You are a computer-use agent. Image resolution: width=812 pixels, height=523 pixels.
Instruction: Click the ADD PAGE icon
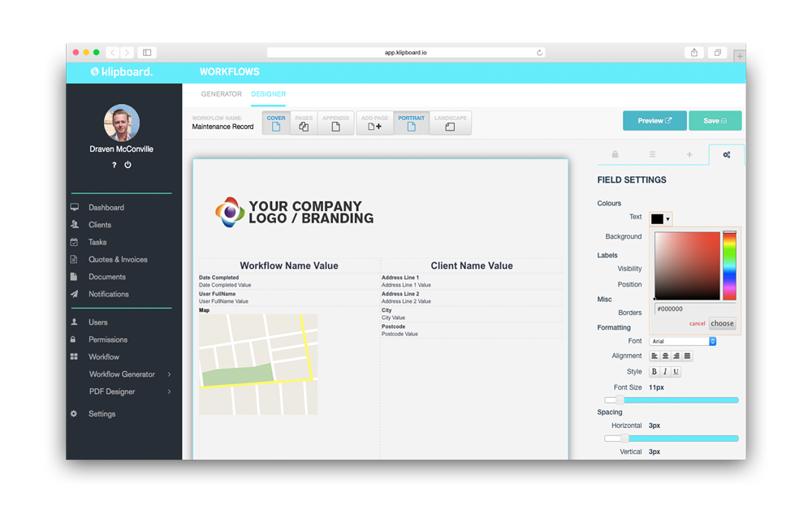coord(374,122)
